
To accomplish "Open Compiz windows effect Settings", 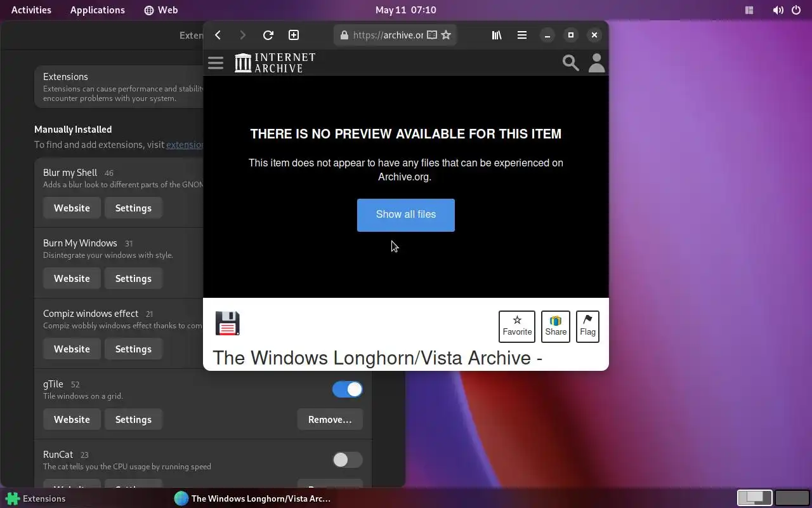I will tap(133, 349).
